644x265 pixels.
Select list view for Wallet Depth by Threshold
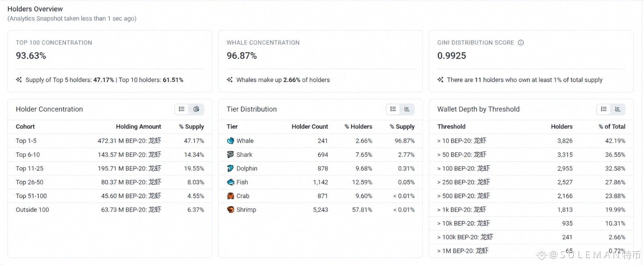click(x=604, y=109)
